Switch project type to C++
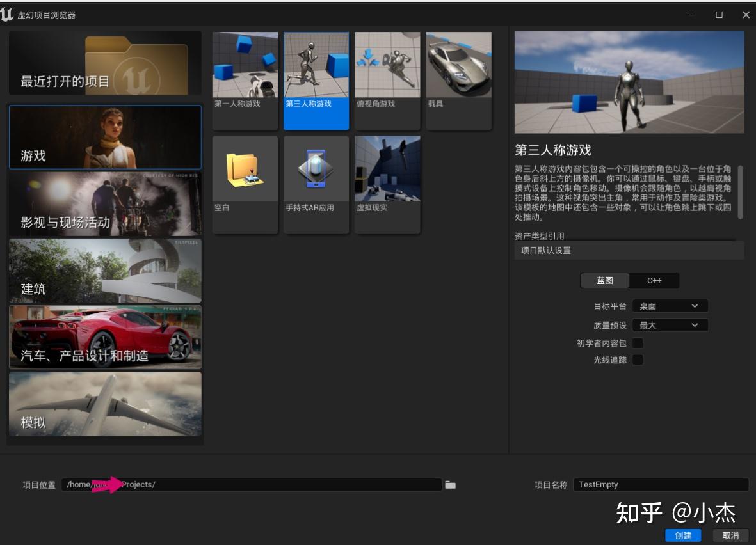Screen dimensions: 756x545 click(x=654, y=280)
